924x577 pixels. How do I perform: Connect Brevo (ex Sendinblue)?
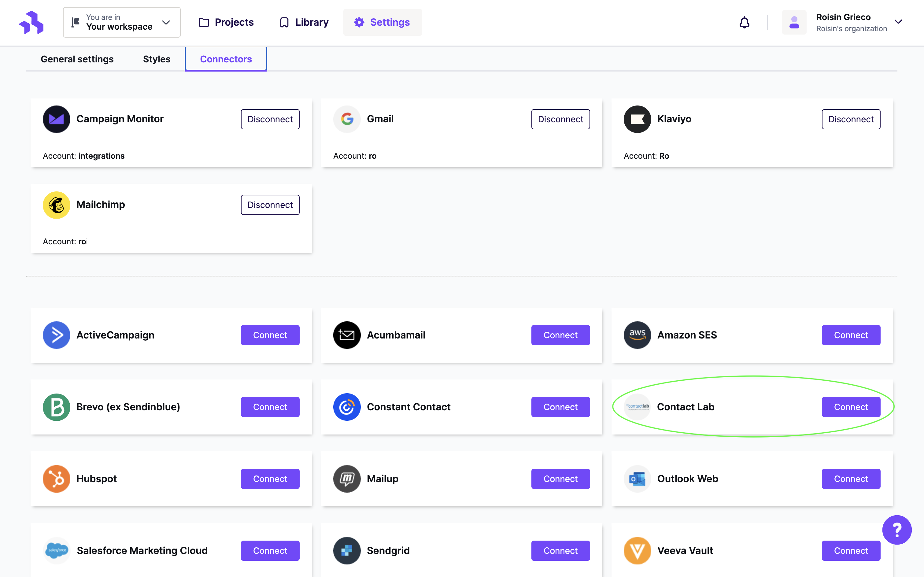click(x=270, y=407)
